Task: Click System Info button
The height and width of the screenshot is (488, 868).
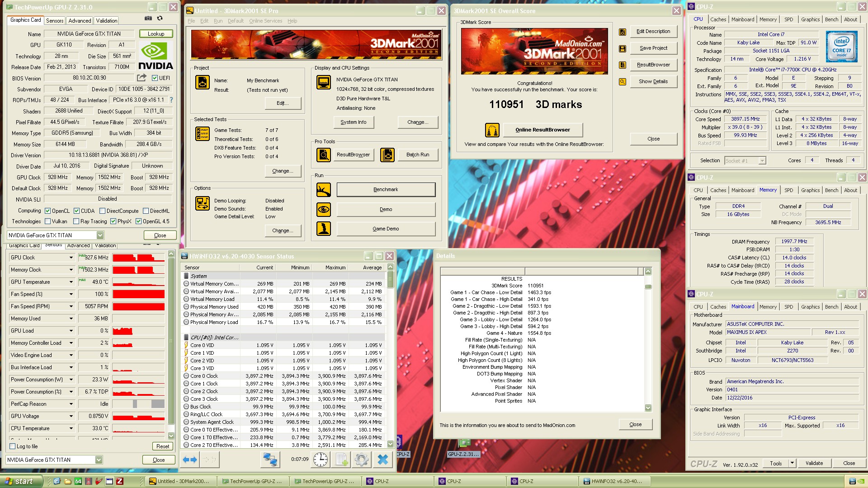Action: (x=354, y=122)
